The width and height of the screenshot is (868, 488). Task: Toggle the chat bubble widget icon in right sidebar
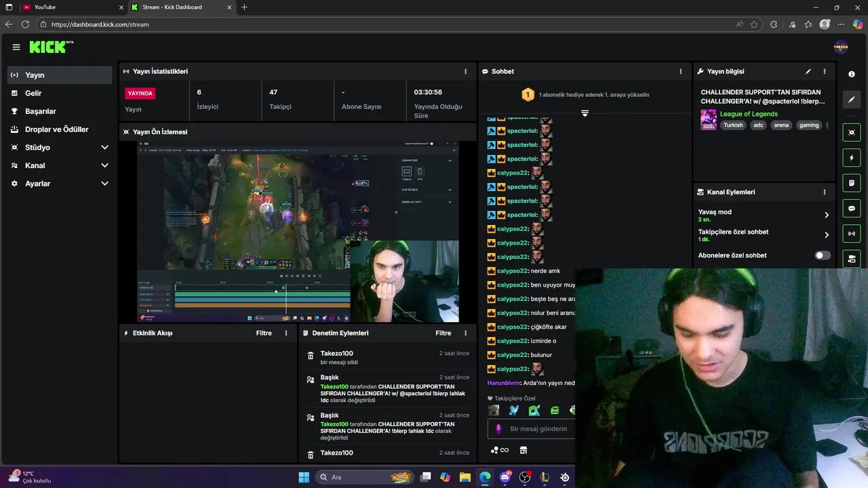tap(852, 208)
